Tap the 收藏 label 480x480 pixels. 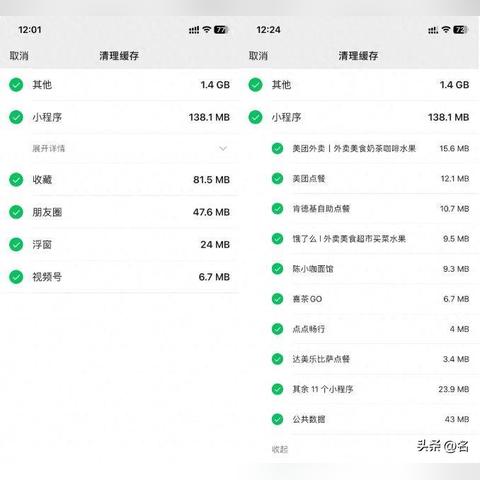(42, 179)
